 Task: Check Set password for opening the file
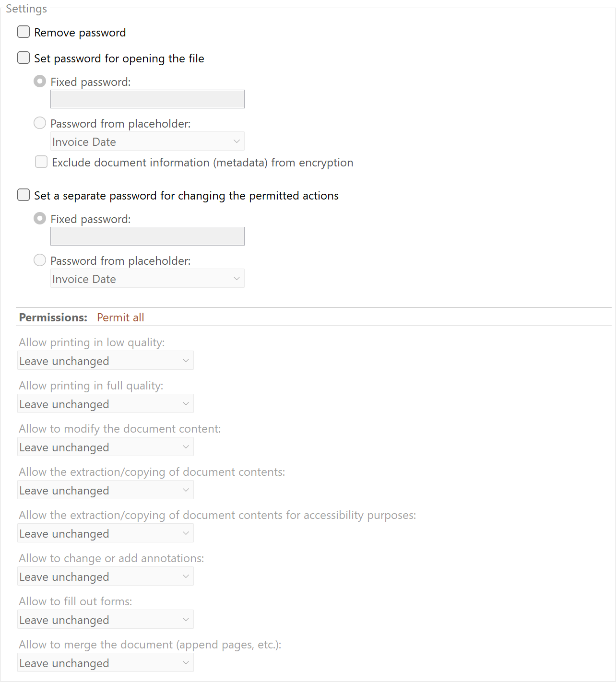click(24, 58)
